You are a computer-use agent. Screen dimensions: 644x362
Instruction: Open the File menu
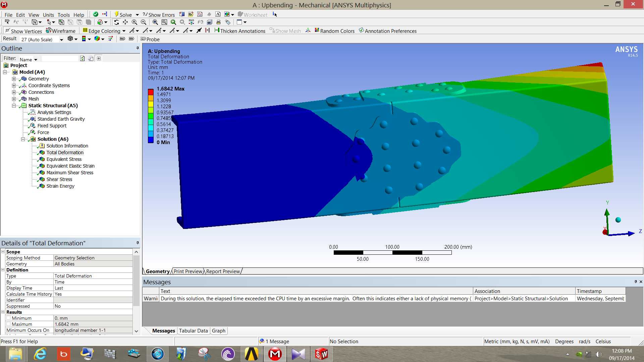coord(8,15)
